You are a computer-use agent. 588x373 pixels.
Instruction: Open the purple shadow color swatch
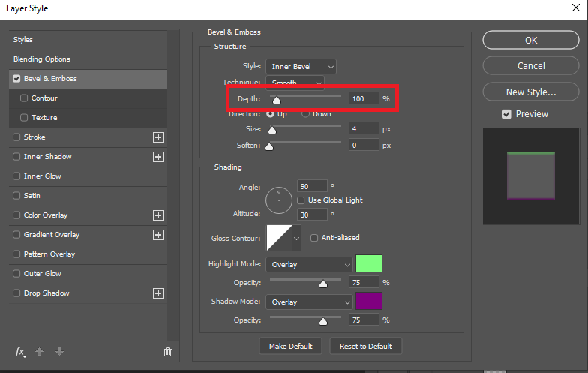click(369, 301)
